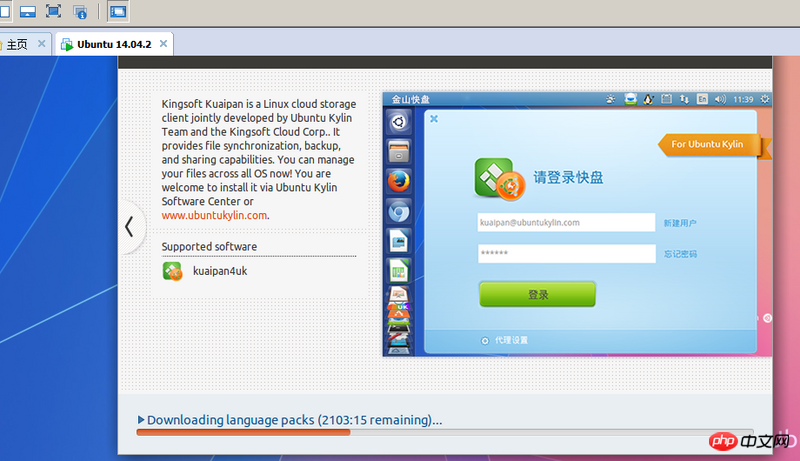800x461 pixels.
Task: Launch Chromium from the launcher
Action: pos(398,211)
